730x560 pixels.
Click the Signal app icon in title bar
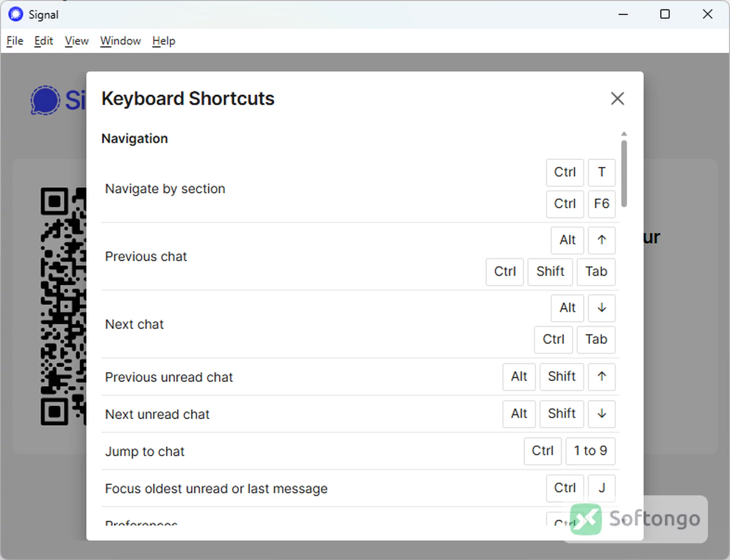[x=16, y=14]
